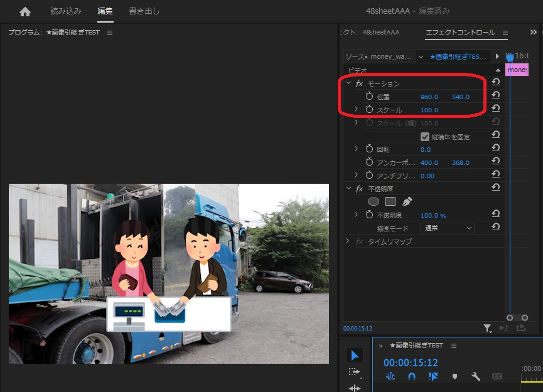Select the pen mask tool
The width and height of the screenshot is (543, 392).
407,201
